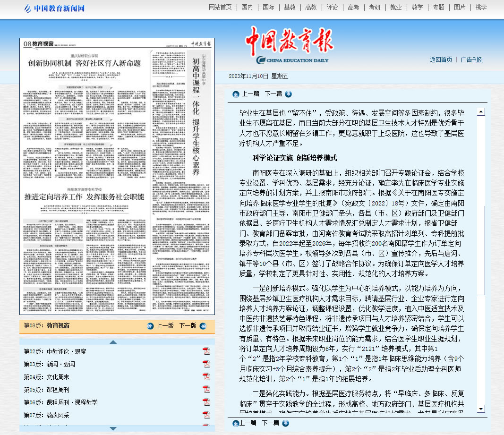Click the round arrow icon beside 上一版
This screenshot has height=435, width=504.
[150, 326]
